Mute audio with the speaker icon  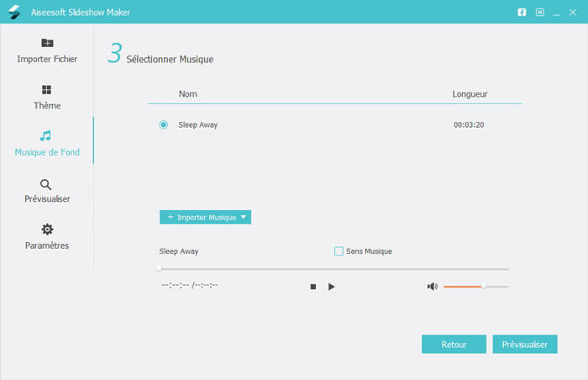432,287
